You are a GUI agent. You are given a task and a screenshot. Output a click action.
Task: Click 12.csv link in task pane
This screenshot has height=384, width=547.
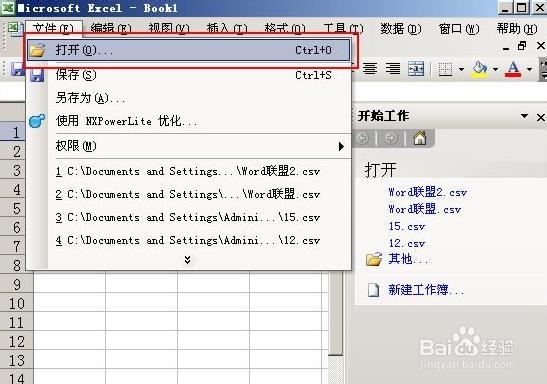click(x=407, y=243)
